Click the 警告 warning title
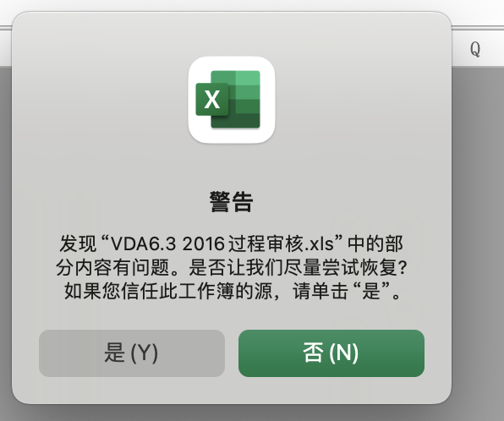Viewport: 504px width, 421px height. 232,202
